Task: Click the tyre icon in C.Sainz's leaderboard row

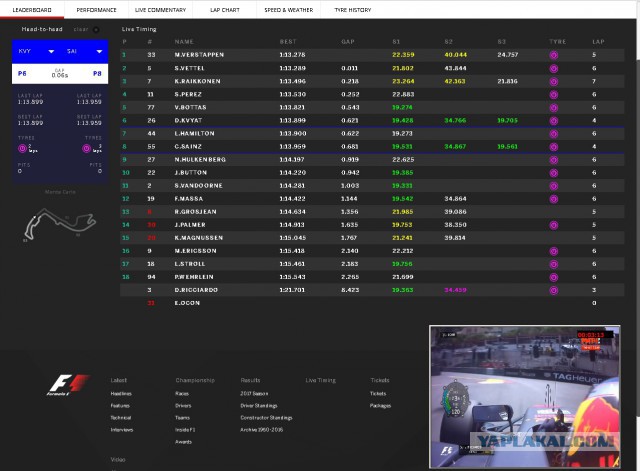Action: pos(553,147)
